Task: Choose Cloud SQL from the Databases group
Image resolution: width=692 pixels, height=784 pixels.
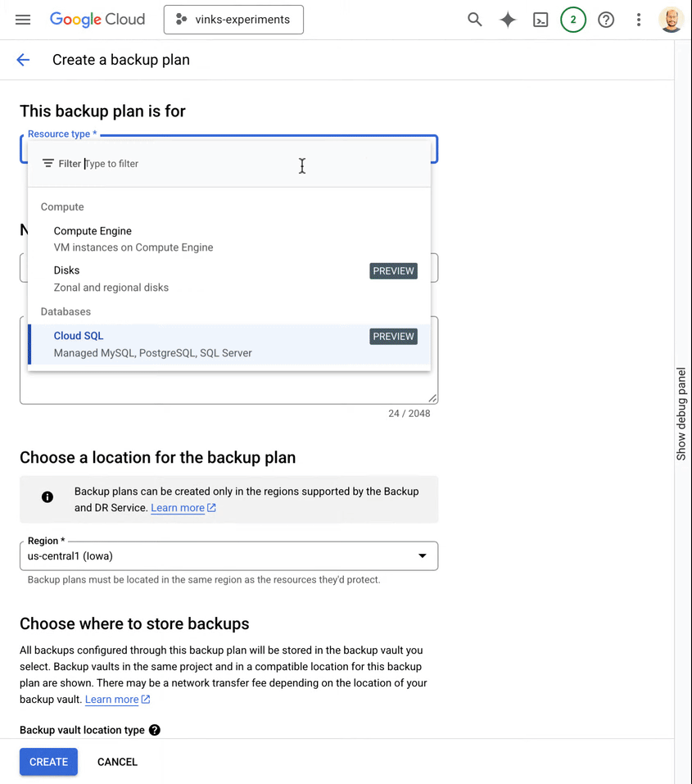Action: [229, 344]
